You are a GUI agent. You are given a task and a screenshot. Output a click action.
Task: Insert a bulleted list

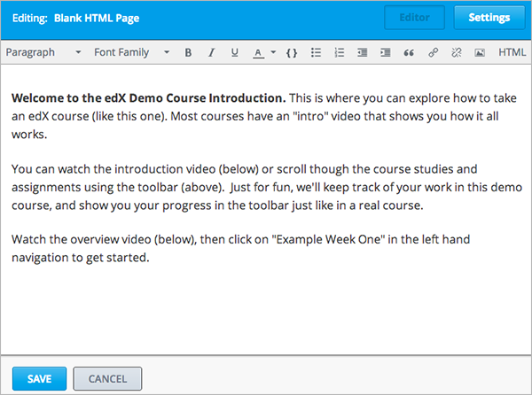click(x=316, y=52)
